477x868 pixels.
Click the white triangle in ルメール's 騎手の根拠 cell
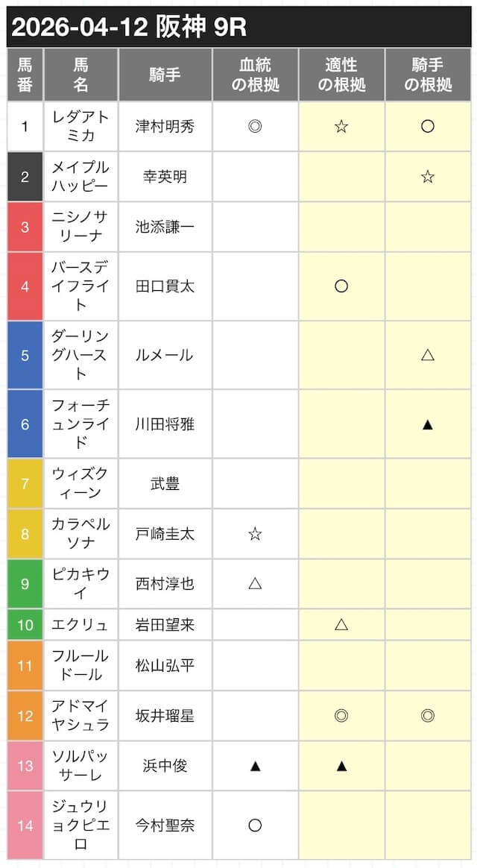coord(428,355)
